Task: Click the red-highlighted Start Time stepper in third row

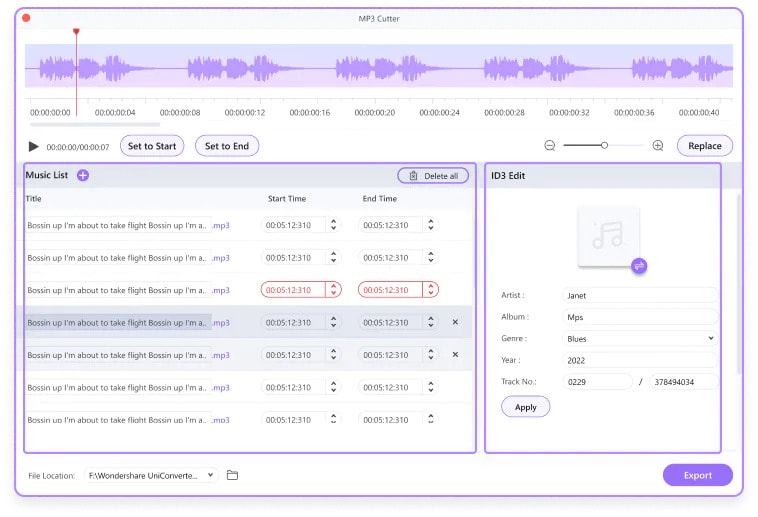Action: pos(334,290)
